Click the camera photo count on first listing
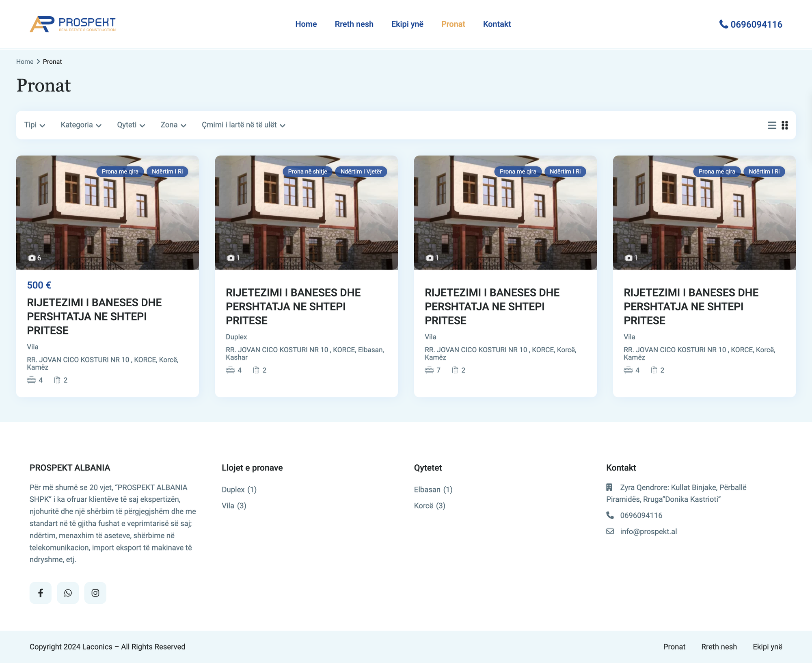812x663 pixels. 35,258
